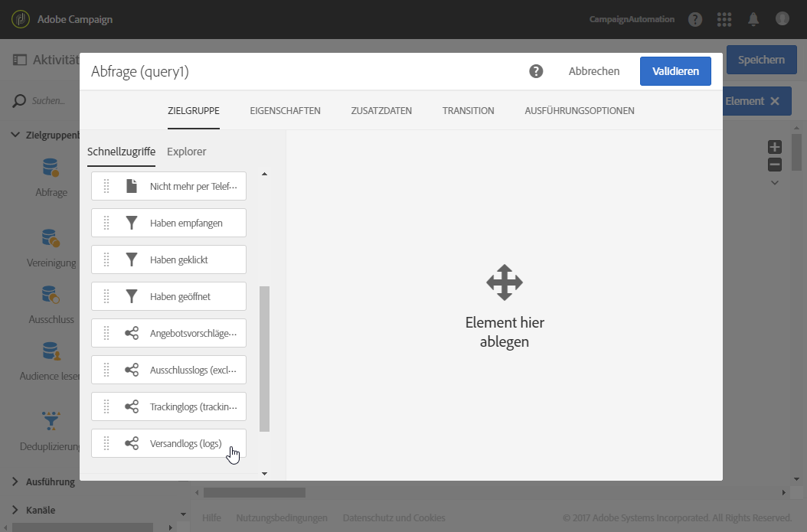Screen dimensions: 807x532
Task: Expand the Ausführung section
Action: (15, 481)
